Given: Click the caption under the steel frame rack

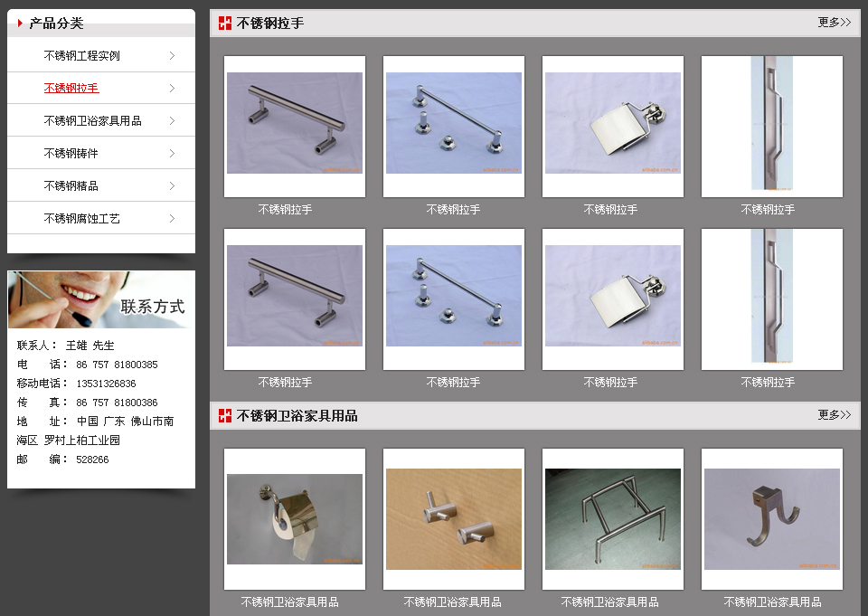Looking at the screenshot, I should coord(609,602).
